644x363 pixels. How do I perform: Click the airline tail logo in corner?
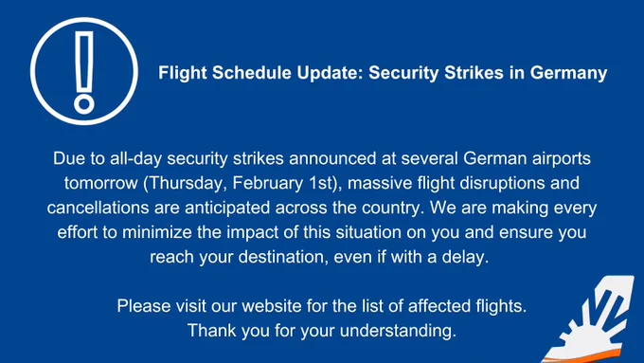(589, 319)
